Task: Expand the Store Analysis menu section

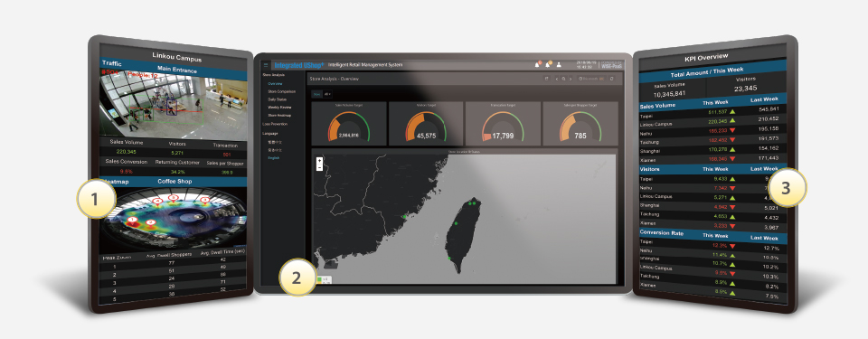Action: point(273,75)
